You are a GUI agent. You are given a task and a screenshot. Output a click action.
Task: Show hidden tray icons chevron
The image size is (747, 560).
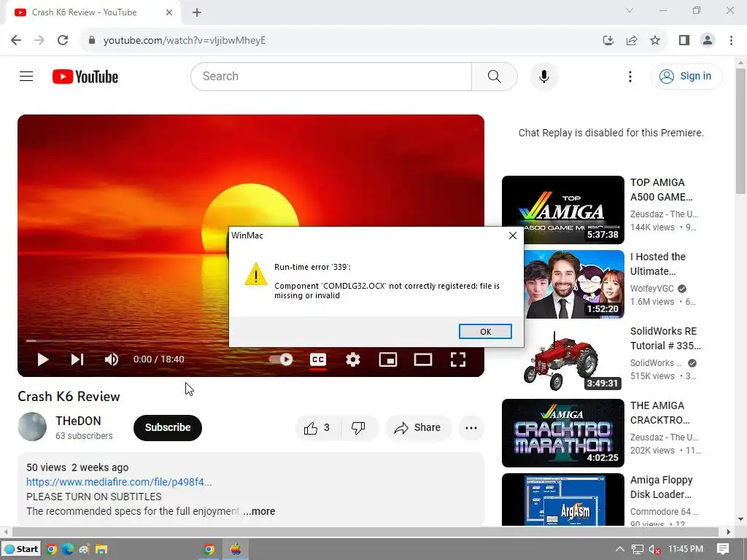619,549
